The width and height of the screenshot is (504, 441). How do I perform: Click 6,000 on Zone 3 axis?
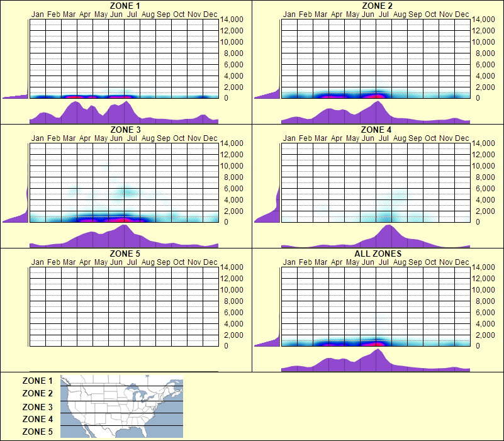coord(233,188)
